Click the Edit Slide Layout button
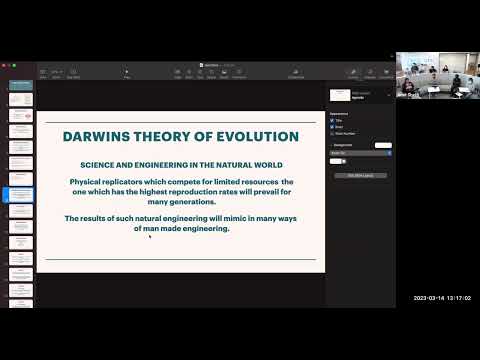The image size is (480, 360). [361, 175]
